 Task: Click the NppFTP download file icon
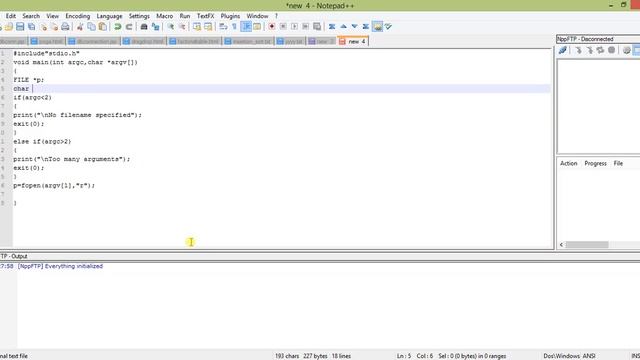578,50
